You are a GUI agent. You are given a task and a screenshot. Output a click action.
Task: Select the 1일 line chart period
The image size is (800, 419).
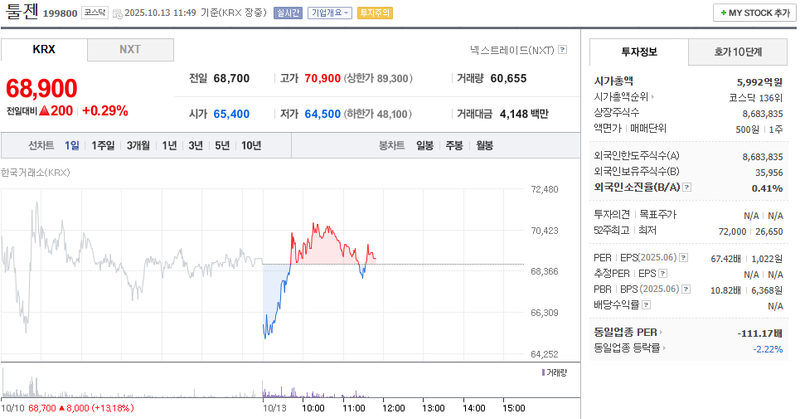72,145
